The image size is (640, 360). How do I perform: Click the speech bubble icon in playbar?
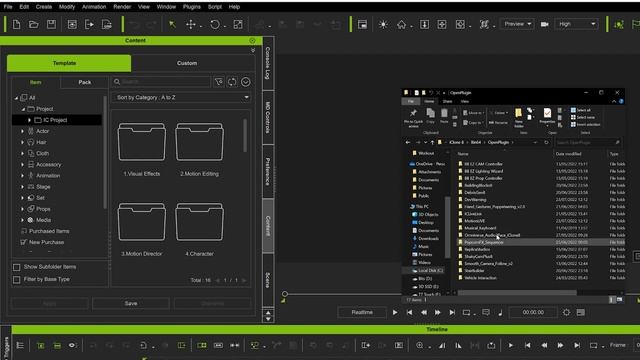[x=486, y=312]
